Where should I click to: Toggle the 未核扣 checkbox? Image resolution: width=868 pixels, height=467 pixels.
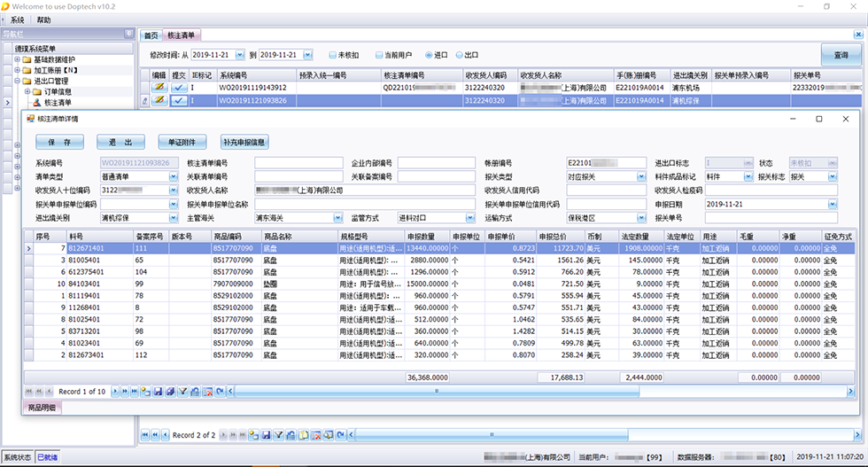tap(332, 55)
